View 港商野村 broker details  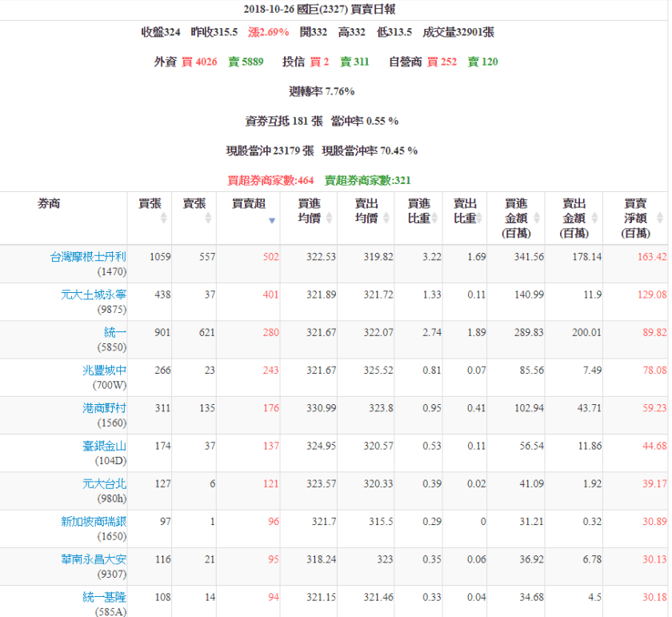tap(104, 408)
